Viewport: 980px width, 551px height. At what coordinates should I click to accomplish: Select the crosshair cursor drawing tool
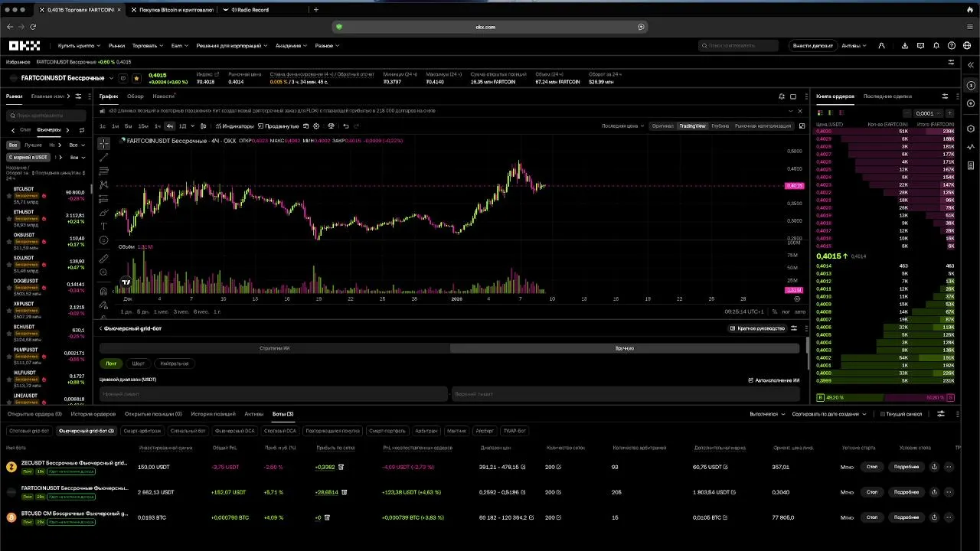tap(103, 143)
